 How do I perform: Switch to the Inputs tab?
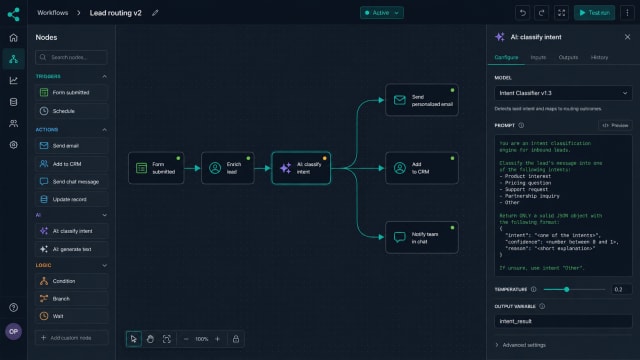point(538,58)
